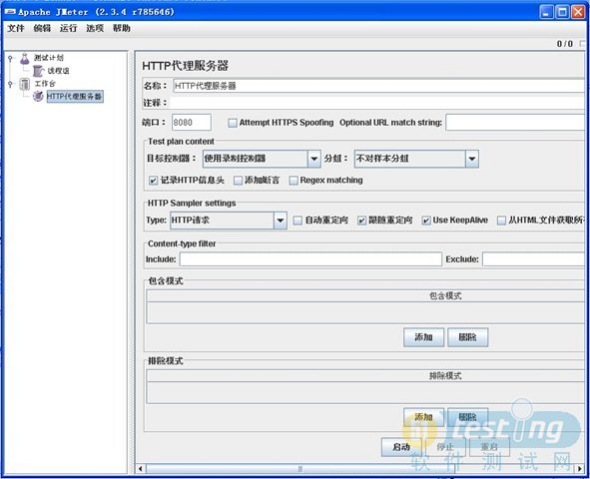Minimize the JMeter window
The width and height of the screenshot is (590, 479).
coord(546,12)
